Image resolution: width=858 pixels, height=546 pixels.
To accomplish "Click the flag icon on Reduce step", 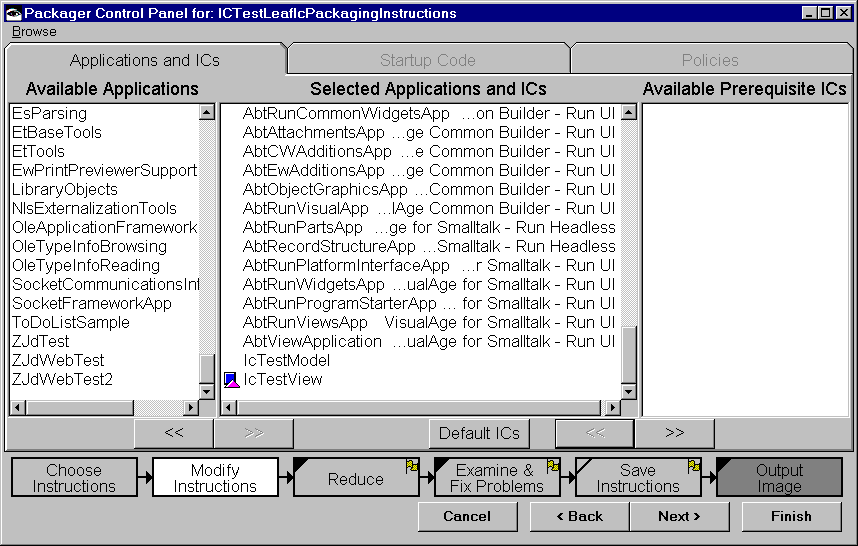I will tap(411, 466).
